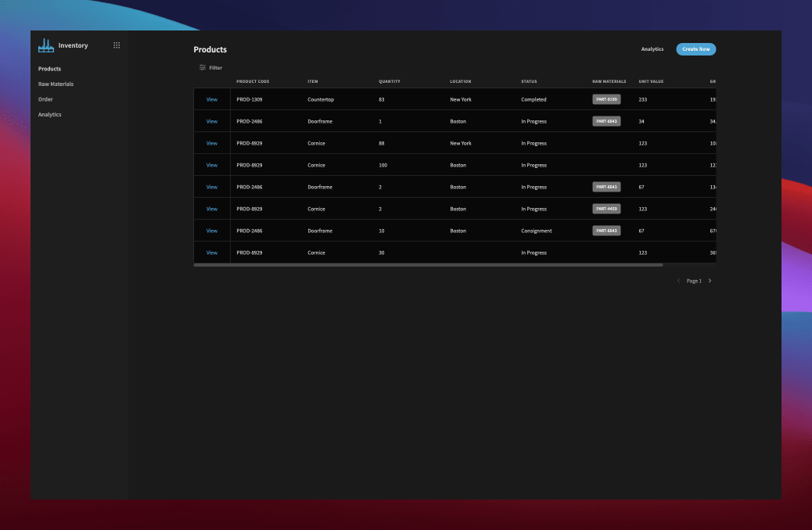Image resolution: width=812 pixels, height=530 pixels.
Task: Switch to Analytics via the sidebar
Action: tap(49, 114)
